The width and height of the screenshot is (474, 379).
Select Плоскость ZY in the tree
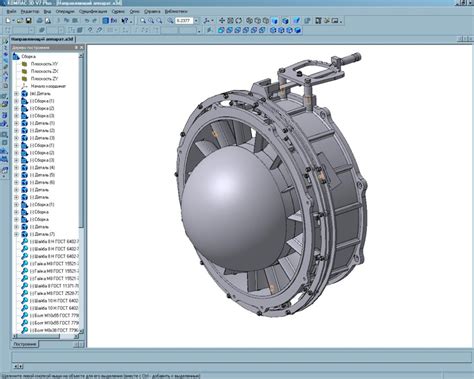(44, 79)
